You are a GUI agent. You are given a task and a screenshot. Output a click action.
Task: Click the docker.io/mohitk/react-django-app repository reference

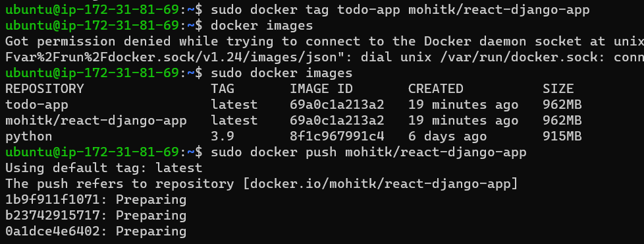point(380,184)
